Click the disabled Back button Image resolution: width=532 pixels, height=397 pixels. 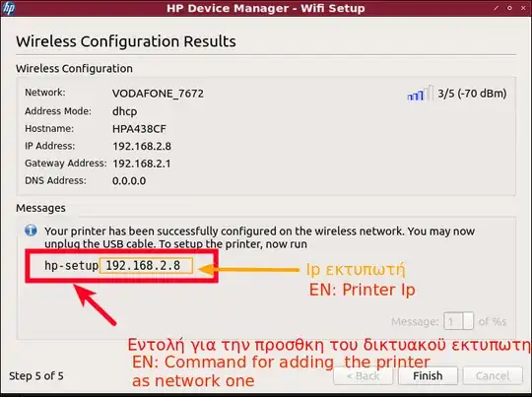pyautogui.click(x=363, y=375)
